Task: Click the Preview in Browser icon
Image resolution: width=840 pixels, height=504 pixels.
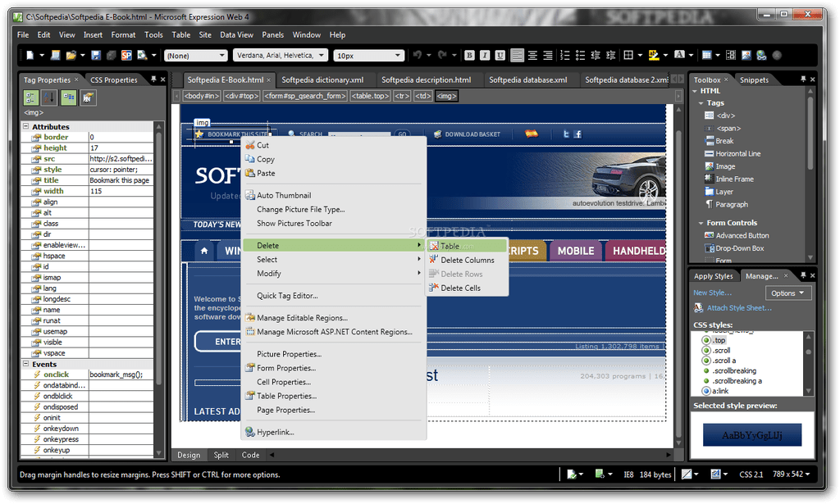Action: click(x=142, y=55)
